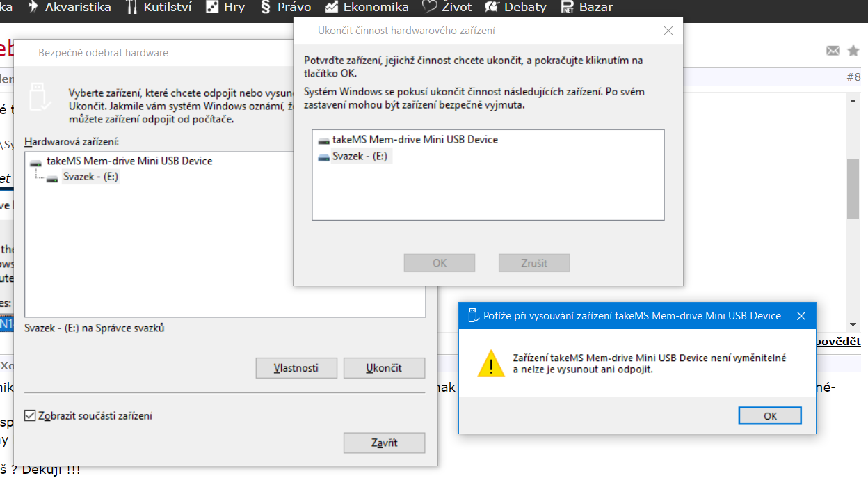Click the greyed OK button in Ukončit činnost dialog
Viewport: 868px width, 501px height.
tap(440, 263)
